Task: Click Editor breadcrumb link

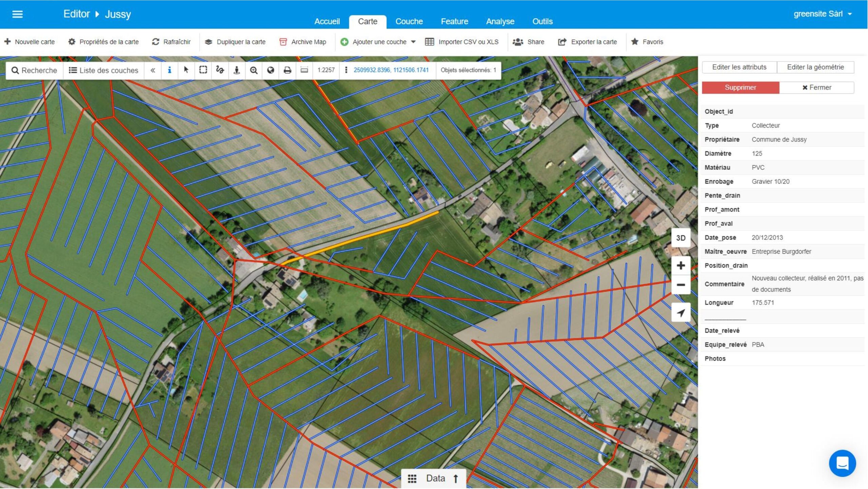Action: (x=77, y=14)
